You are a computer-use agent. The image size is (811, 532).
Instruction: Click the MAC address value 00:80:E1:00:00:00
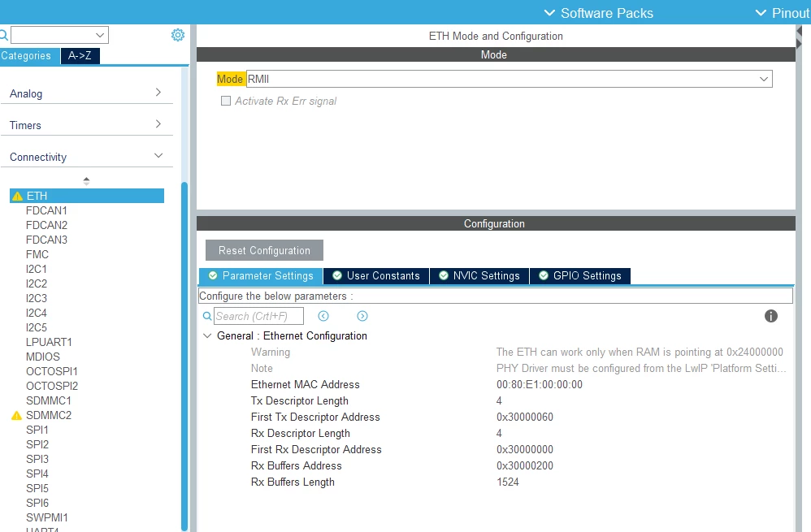pyautogui.click(x=540, y=385)
